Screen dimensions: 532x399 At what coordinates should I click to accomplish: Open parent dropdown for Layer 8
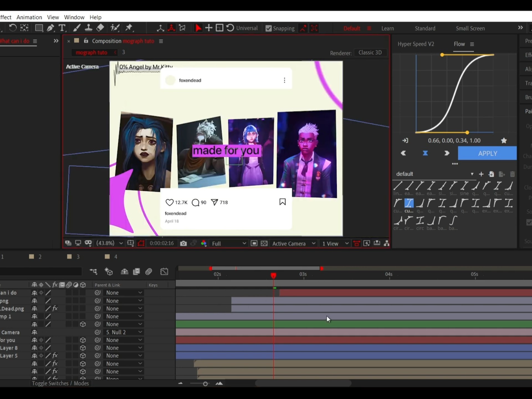pos(124,348)
